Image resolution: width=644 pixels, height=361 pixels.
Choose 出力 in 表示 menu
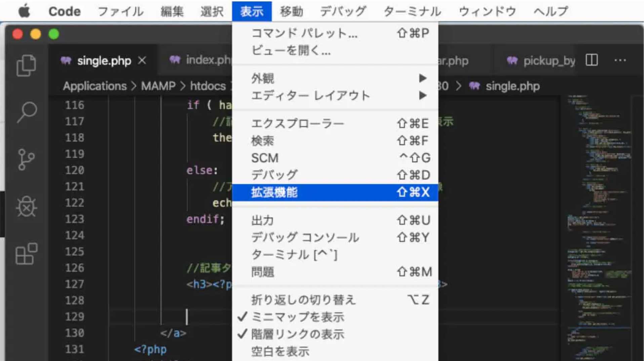(335, 220)
